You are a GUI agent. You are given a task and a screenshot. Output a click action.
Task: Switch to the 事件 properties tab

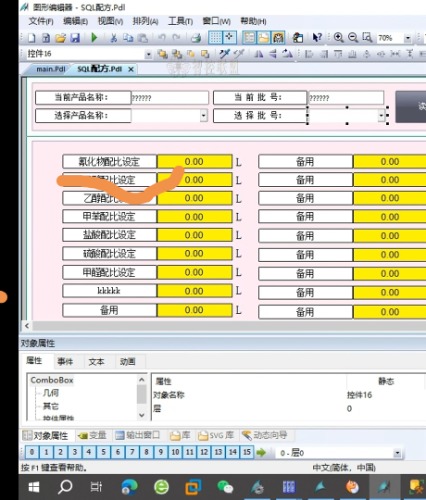coord(65,361)
